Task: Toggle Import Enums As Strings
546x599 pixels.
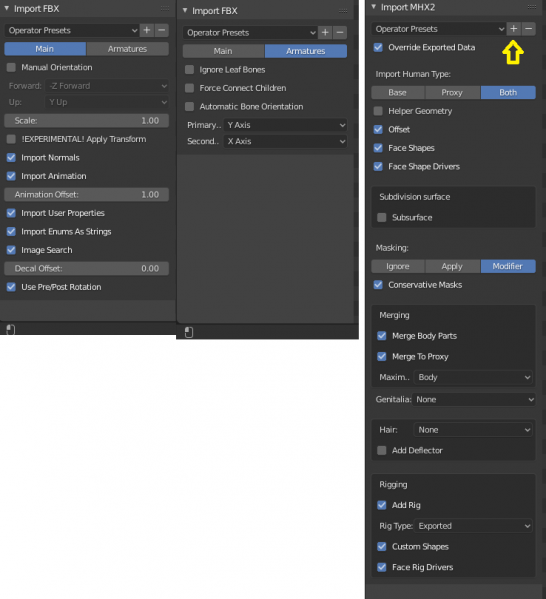Action: pos(11,232)
